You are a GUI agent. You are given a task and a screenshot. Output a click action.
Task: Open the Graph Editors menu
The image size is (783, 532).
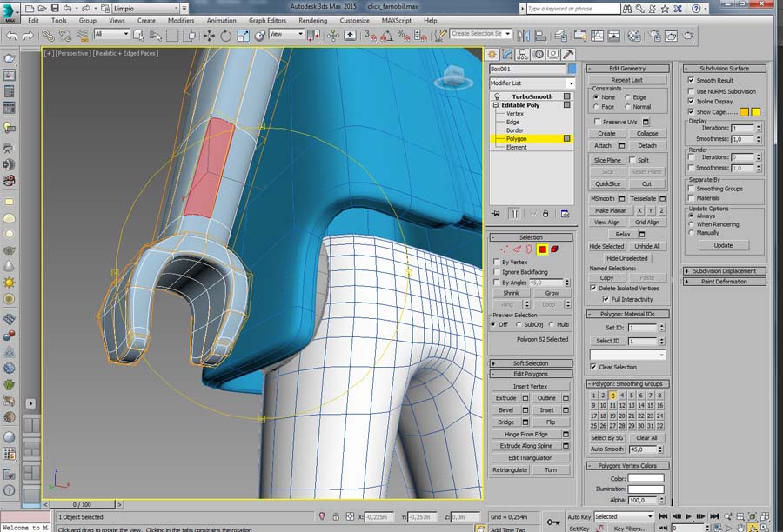coord(268,20)
